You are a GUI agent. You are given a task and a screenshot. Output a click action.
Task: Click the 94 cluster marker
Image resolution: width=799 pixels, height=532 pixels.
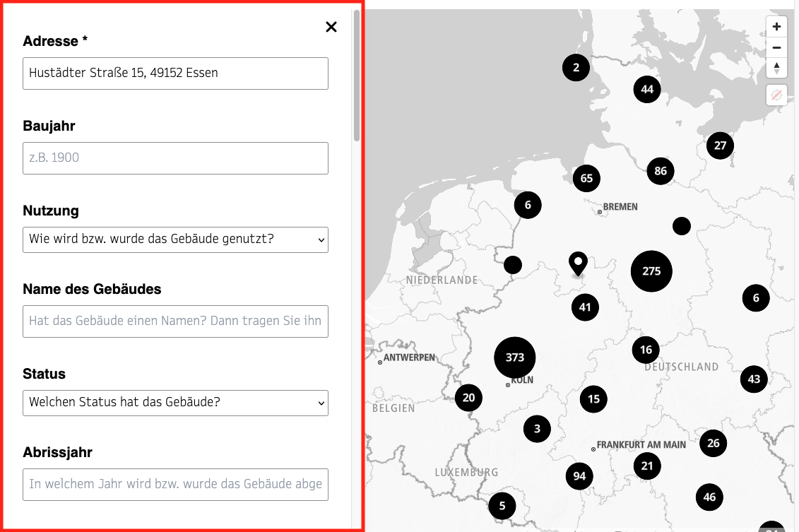(x=579, y=476)
